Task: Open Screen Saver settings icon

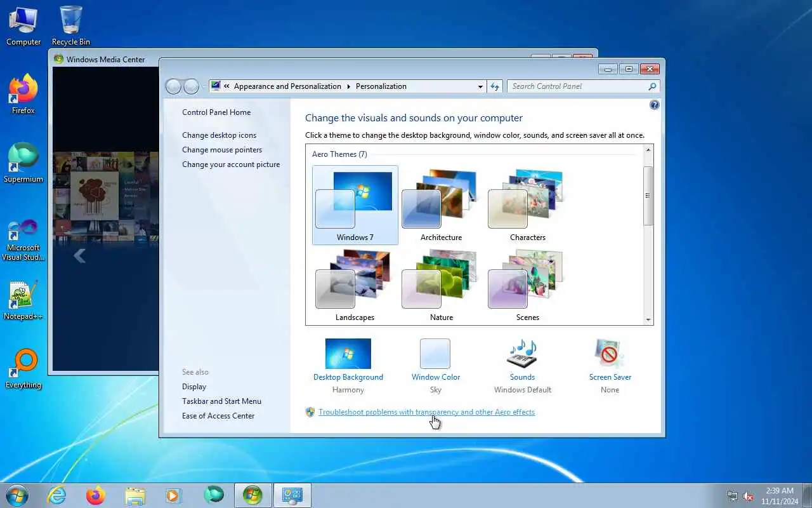Action: pos(610,354)
